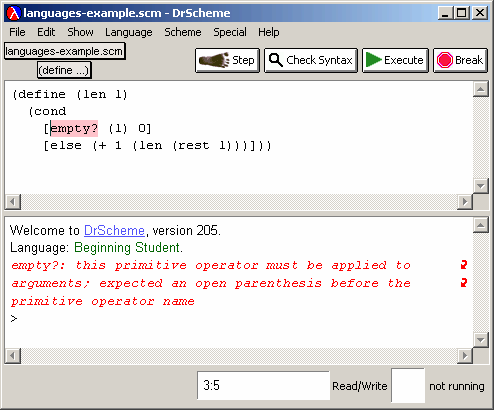Open the (define ...) definitions popup
This screenshot has height=410, width=494.
coord(64,70)
